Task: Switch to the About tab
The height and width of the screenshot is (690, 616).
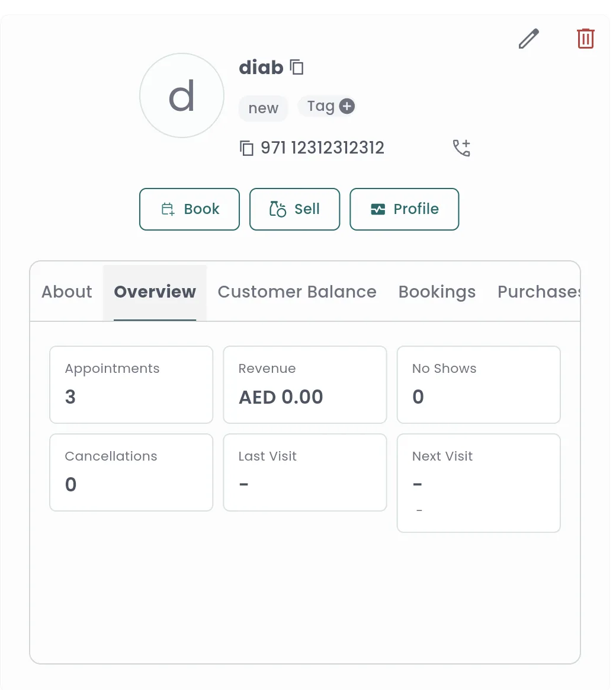Action: coord(66,292)
